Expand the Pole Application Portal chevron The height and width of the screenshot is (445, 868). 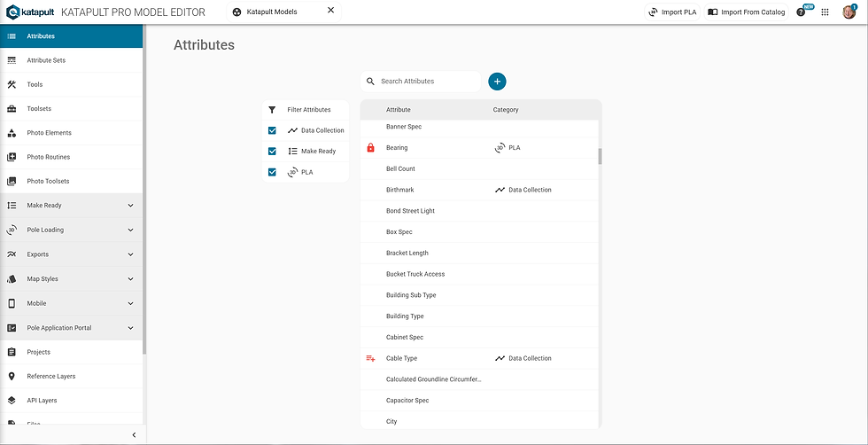click(131, 327)
